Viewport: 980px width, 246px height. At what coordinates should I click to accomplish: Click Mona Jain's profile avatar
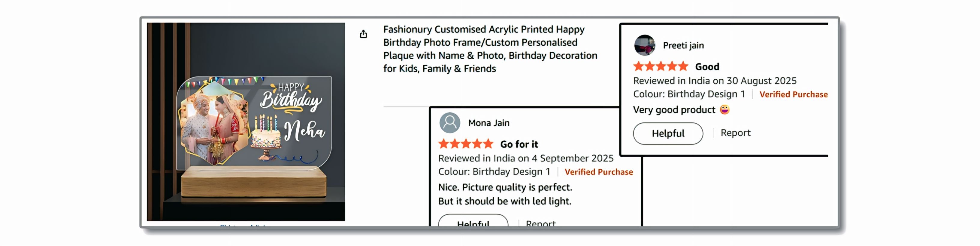450,123
